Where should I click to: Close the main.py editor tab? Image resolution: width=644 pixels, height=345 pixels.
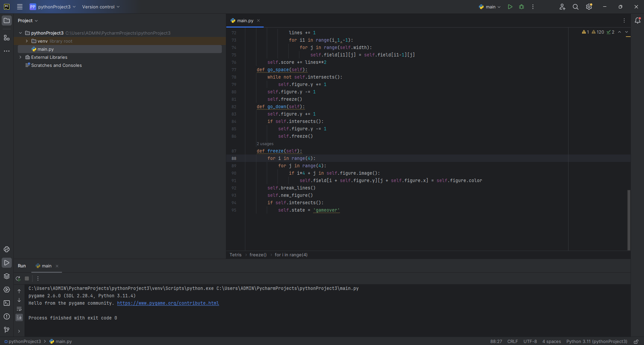258,20
